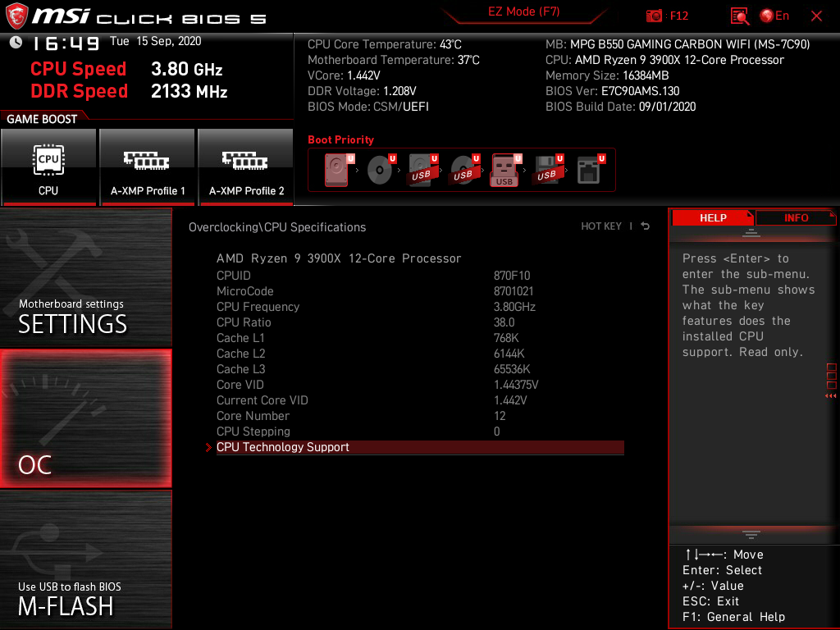Expand the help panel using the bottom handle
The height and width of the screenshot is (630, 840).
tap(751, 534)
